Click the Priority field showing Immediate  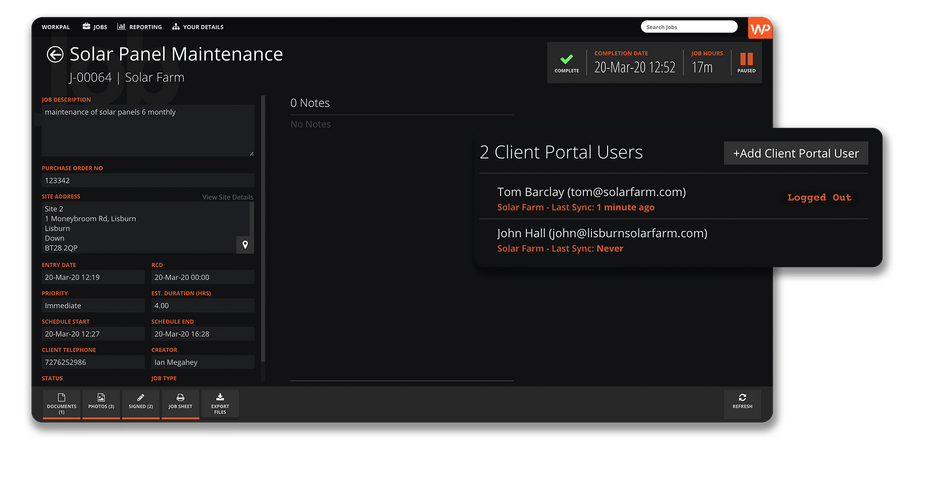click(x=93, y=306)
